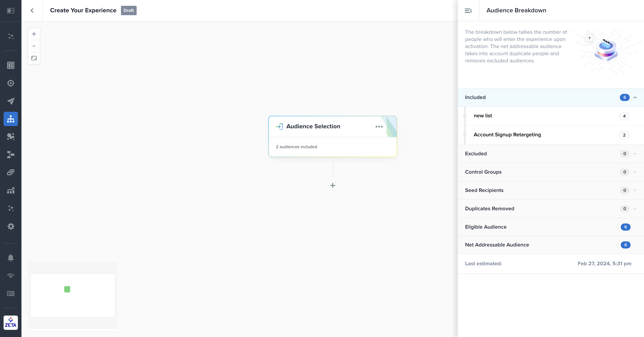This screenshot has width=644, height=337.
Task: Click the plus button below the Audience Selection node
Action: [x=333, y=185]
